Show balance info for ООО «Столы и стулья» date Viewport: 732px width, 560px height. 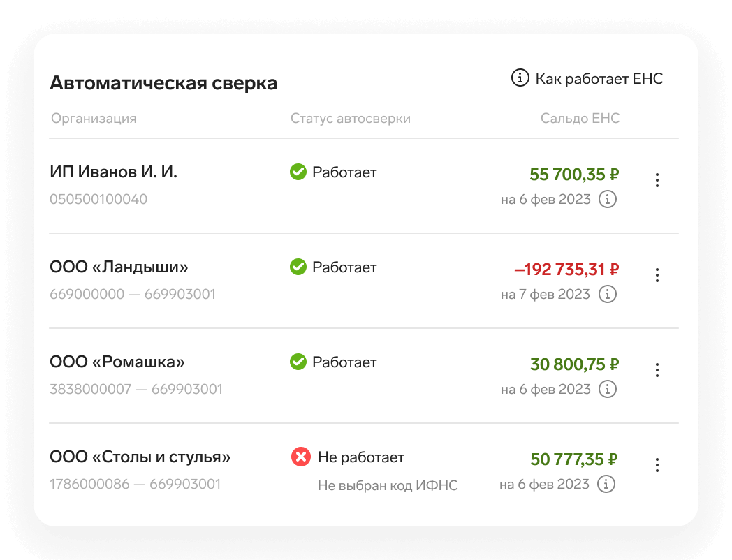point(607,484)
